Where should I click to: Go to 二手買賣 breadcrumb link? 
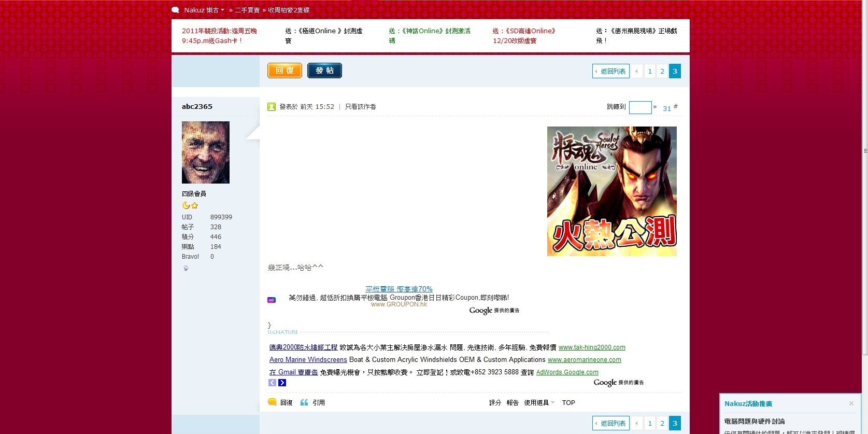[x=247, y=10]
